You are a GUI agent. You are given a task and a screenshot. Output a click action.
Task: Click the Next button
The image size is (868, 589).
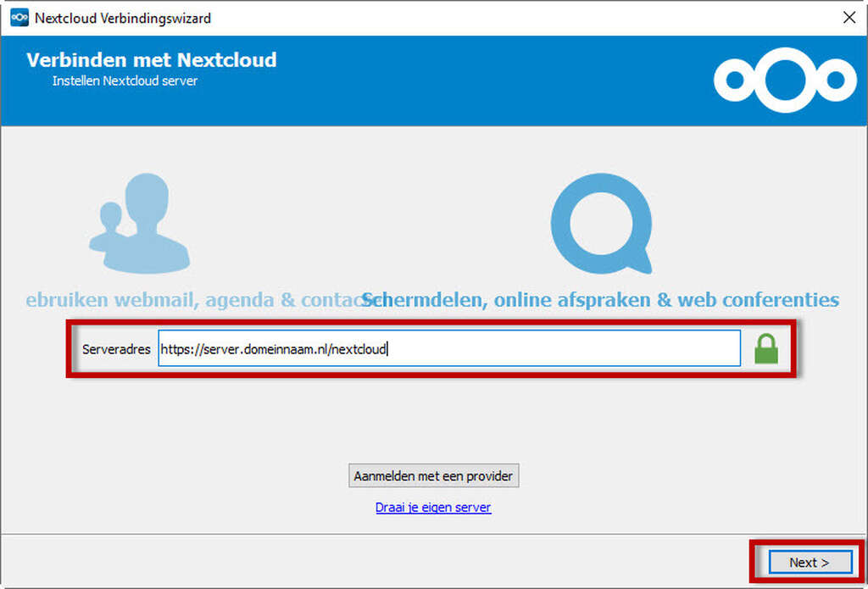click(810, 563)
